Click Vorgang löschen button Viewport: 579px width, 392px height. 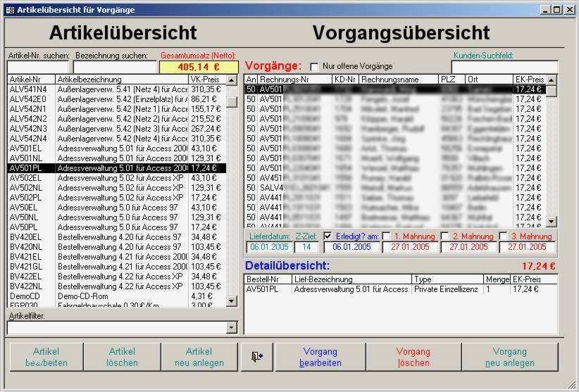413,357
